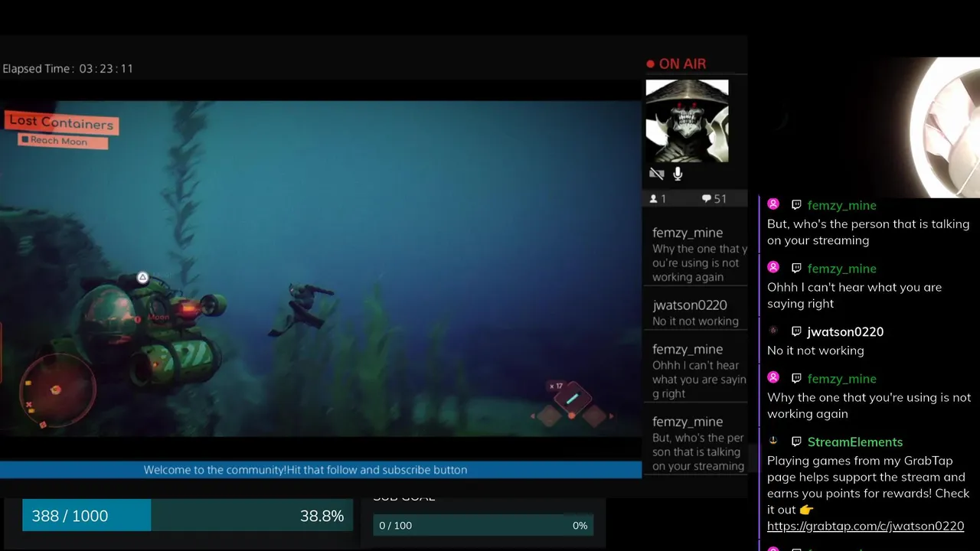The width and height of the screenshot is (980, 551).
Task: Toggle the microphone icon under avatar
Action: pyautogui.click(x=678, y=174)
